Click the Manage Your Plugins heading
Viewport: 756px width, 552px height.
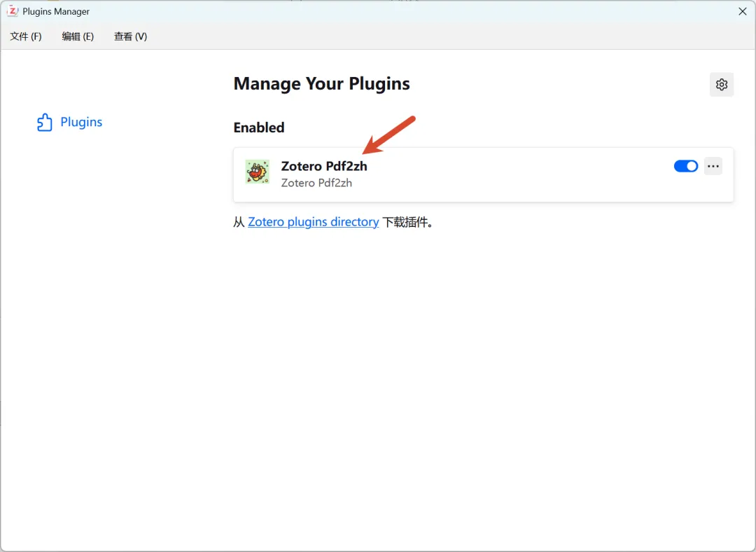(x=321, y=83)
